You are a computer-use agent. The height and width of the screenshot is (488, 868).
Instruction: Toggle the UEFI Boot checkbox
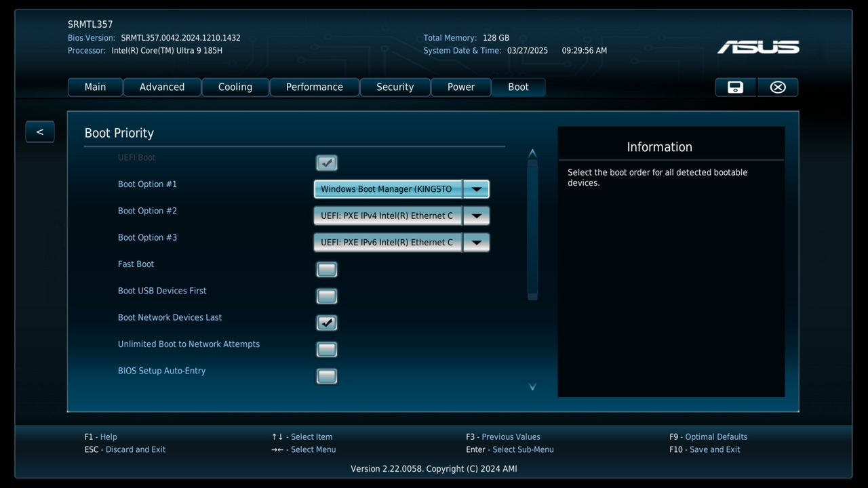click(327, 163)
